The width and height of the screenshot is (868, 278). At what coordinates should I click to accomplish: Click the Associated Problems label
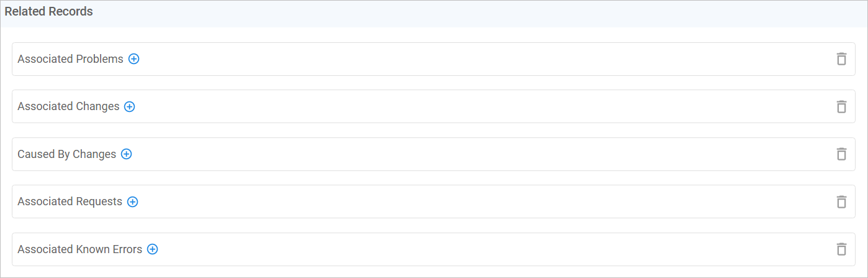click(x=70, y=59)
